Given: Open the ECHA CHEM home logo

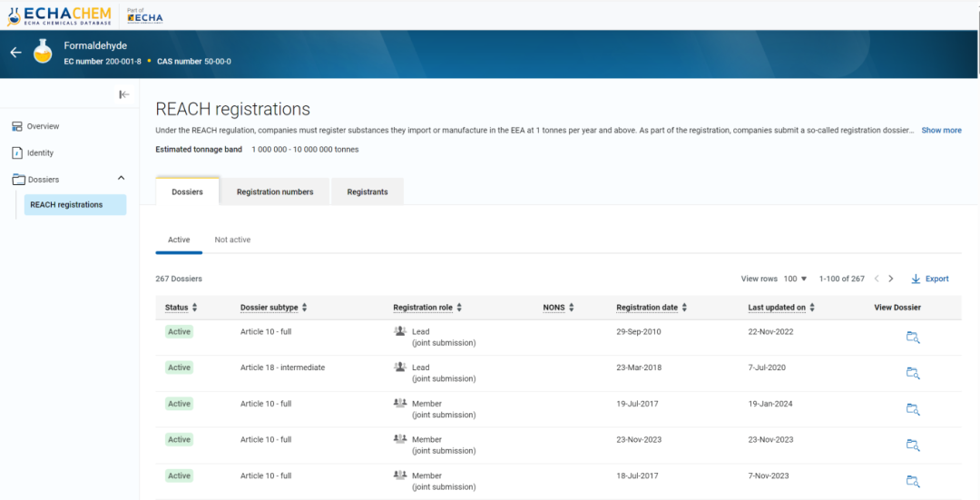Looking at the screenshot, I should [x=59, y=15].
